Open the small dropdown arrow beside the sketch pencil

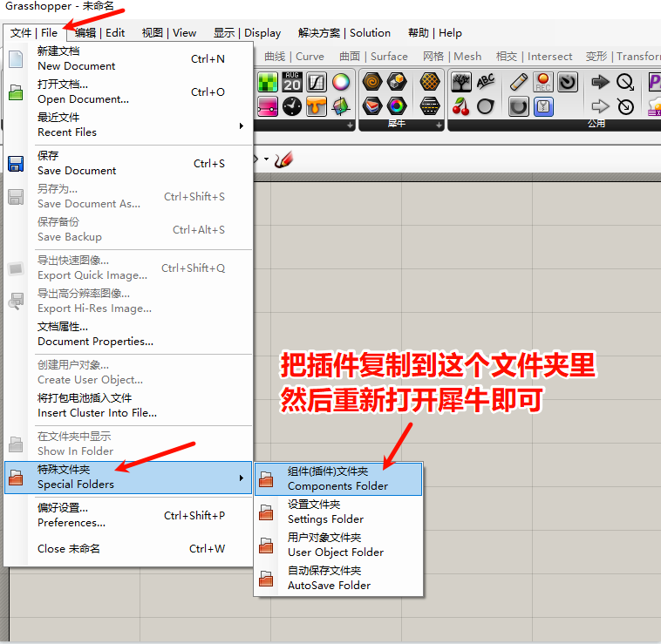point(267,159)
